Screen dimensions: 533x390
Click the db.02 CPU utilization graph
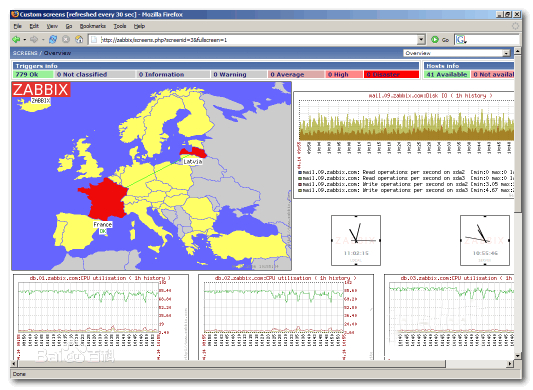click(286, 317)
